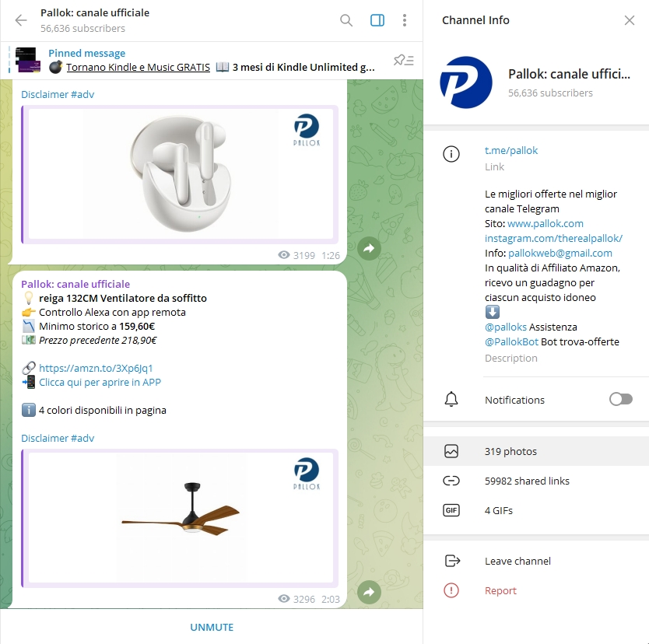Viewport: 649px width, 644px height.
Task: Click the channel title in chat header
Action: [95, 12]
